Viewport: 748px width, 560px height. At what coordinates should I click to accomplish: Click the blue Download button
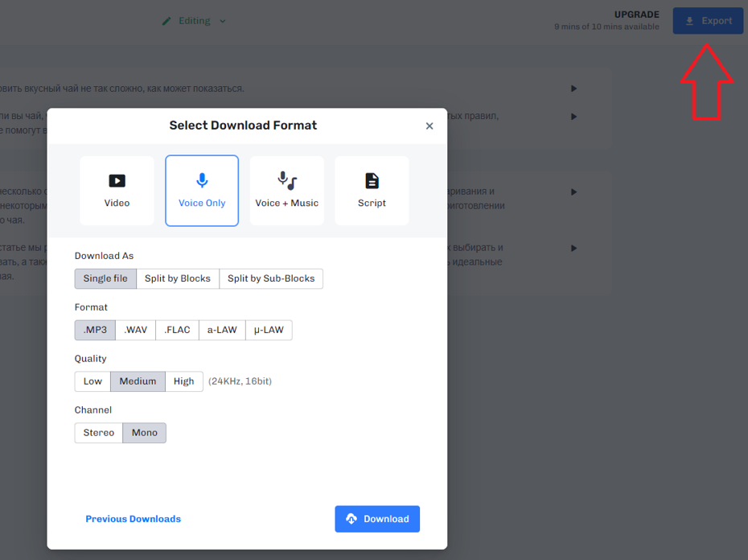point(377,519)
